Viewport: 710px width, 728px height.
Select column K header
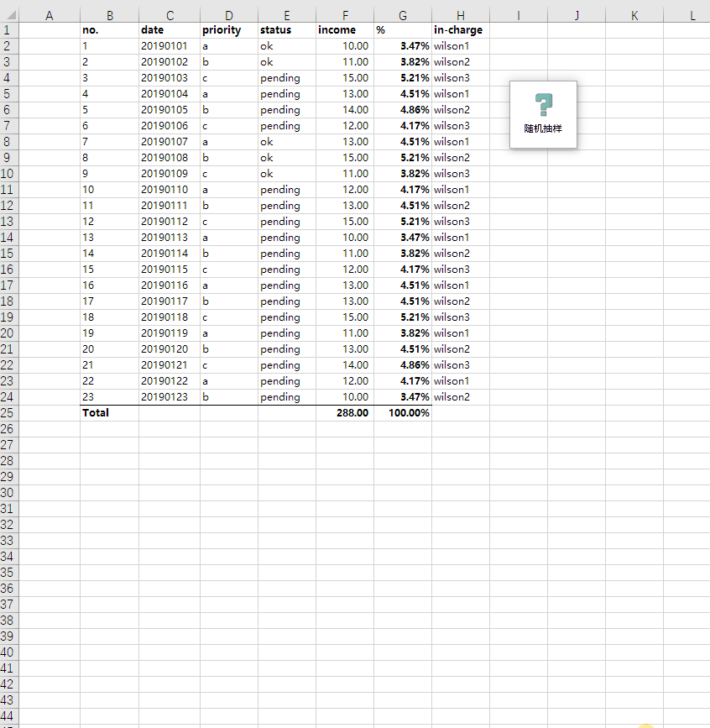coord(634,15)
